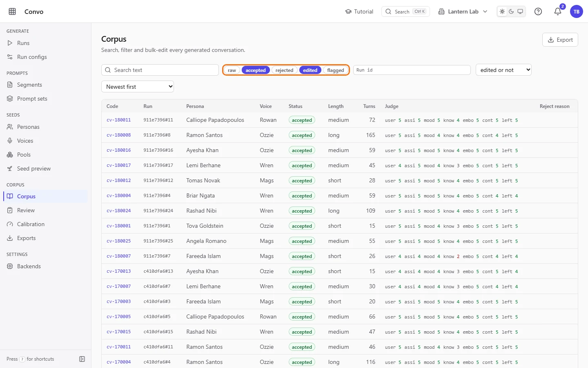Click the Personas sidebar icon

[10, 127]
